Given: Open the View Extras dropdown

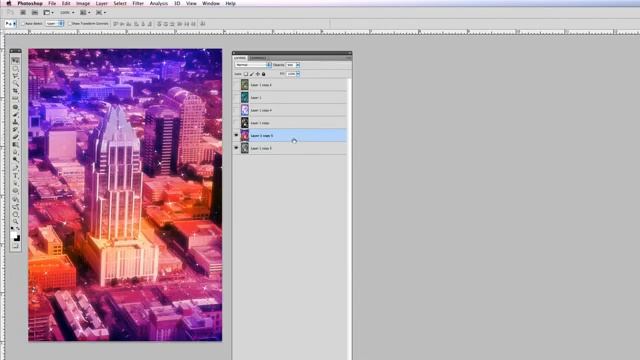Looking at the screenshot, I should point(49,13).
